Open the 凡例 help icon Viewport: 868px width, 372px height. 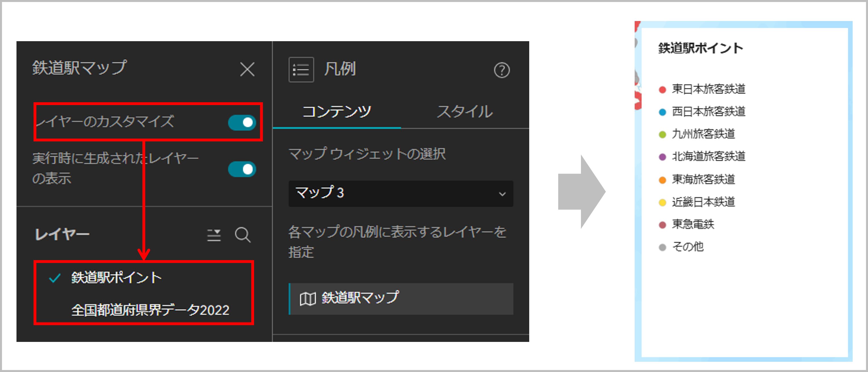pos(502,70)
